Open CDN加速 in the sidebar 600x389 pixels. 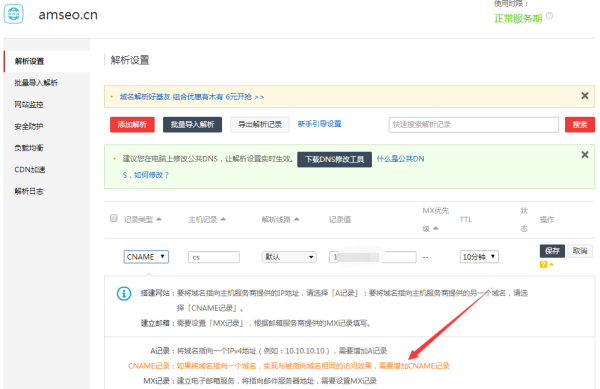coord(29,169)
